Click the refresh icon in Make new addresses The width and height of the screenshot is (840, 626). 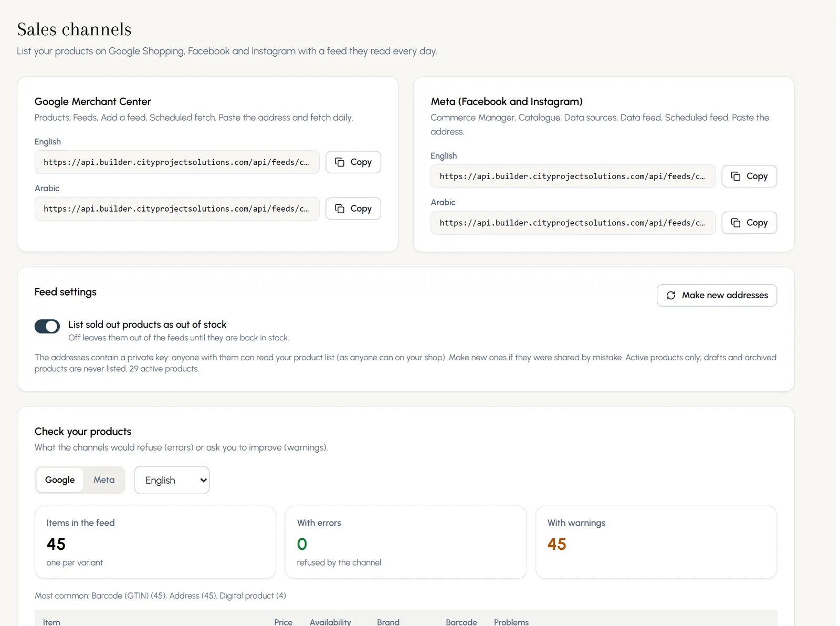coord(671,295)
